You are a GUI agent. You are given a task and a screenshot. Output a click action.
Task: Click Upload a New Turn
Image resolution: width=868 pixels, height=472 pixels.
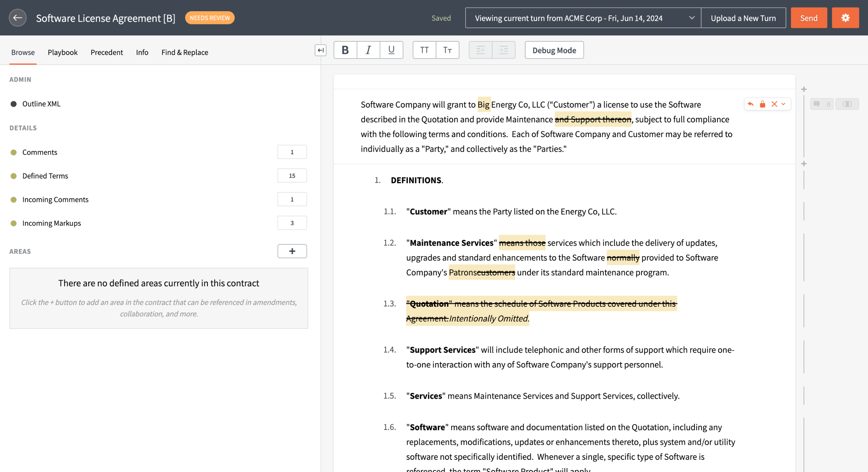point(743,18)
